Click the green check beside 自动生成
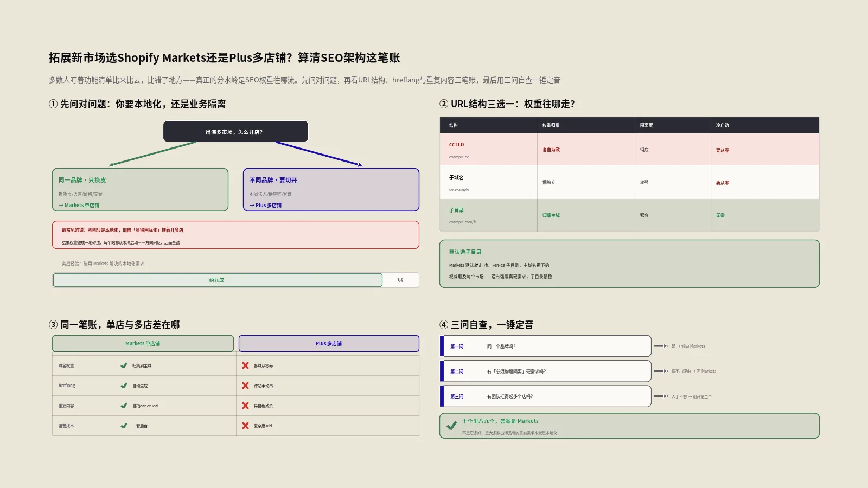Image resolution: width=868 pixels, height=488 pixels. pyautogui.click(x=124, y=386)
